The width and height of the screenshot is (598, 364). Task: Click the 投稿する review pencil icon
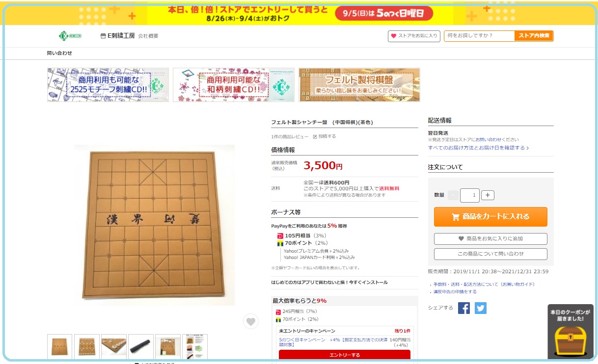click(315, 136)
